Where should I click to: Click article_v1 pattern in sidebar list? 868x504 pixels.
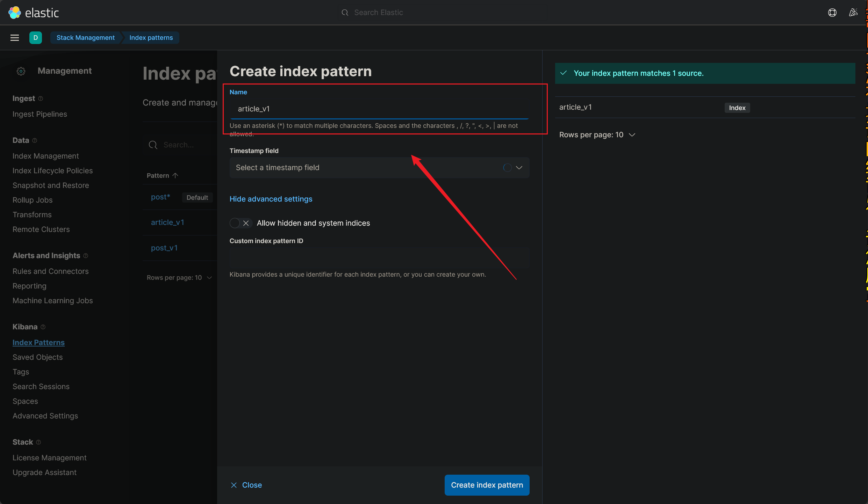[x=168, y=222]
